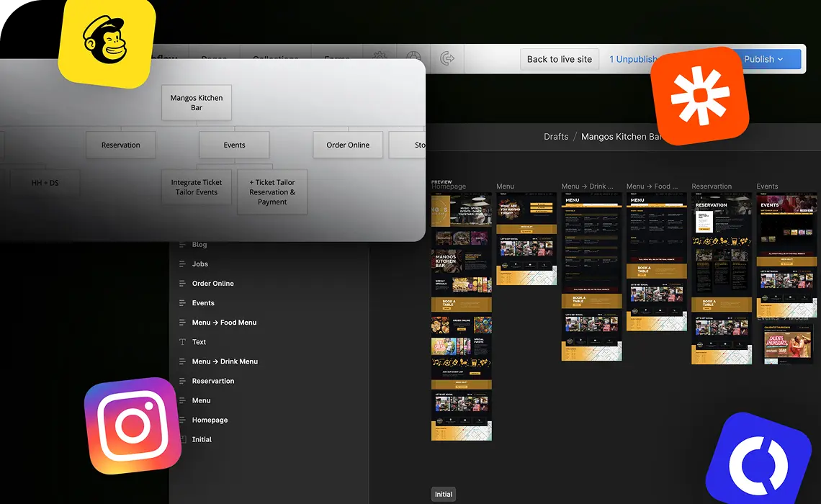Click the export arrow icon in the top toolbar
This screenshot has height=504, width=821.
tap(447, 58)
